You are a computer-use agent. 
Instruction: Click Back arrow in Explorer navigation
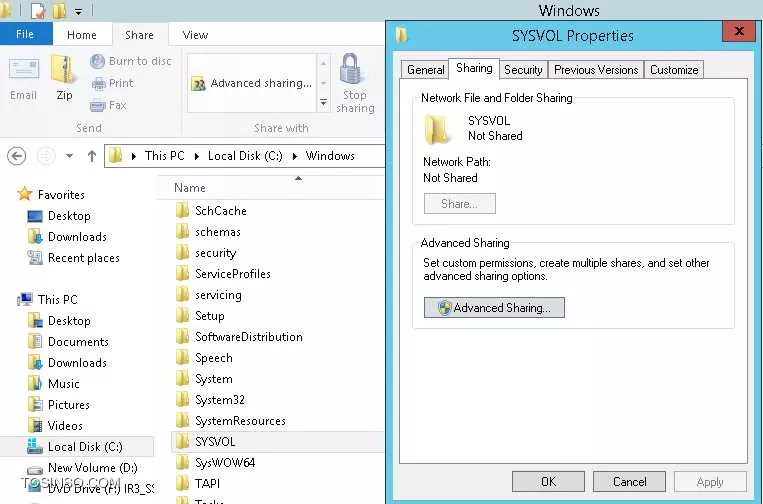17,156
